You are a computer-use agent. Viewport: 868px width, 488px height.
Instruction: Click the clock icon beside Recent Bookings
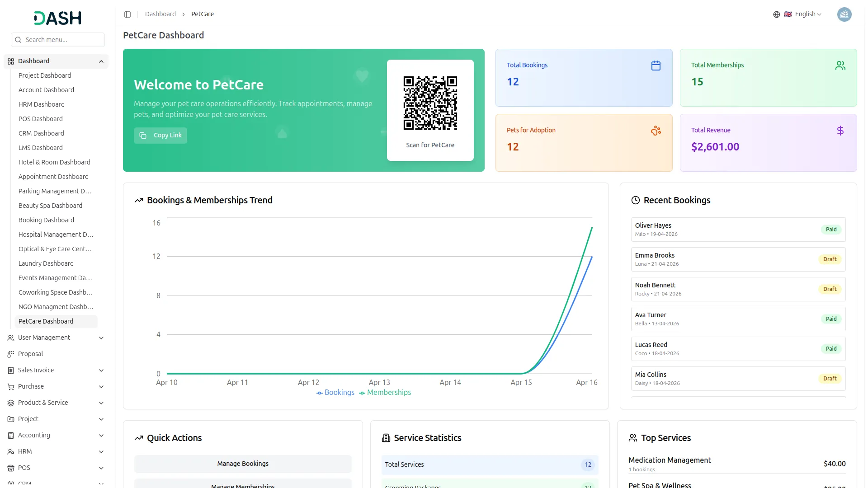[x=635, y=200]
